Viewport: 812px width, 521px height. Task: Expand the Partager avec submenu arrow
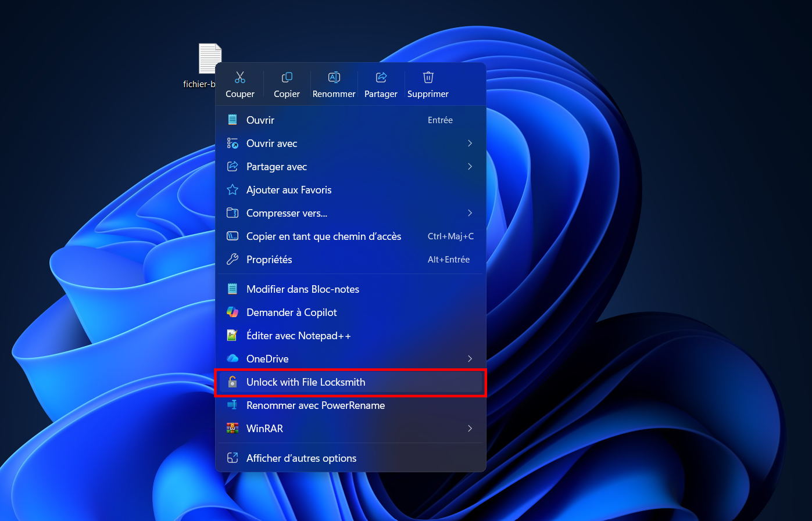coord(470,167)
